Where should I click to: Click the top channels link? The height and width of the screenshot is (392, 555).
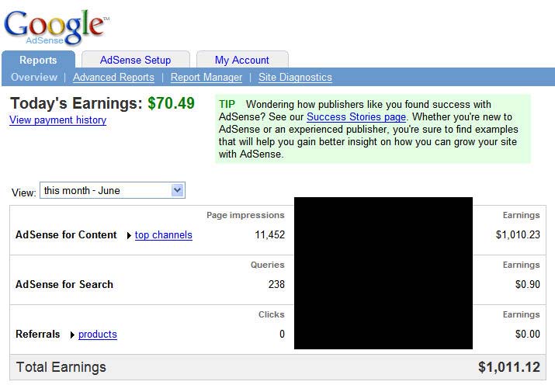tap(164, 235)
